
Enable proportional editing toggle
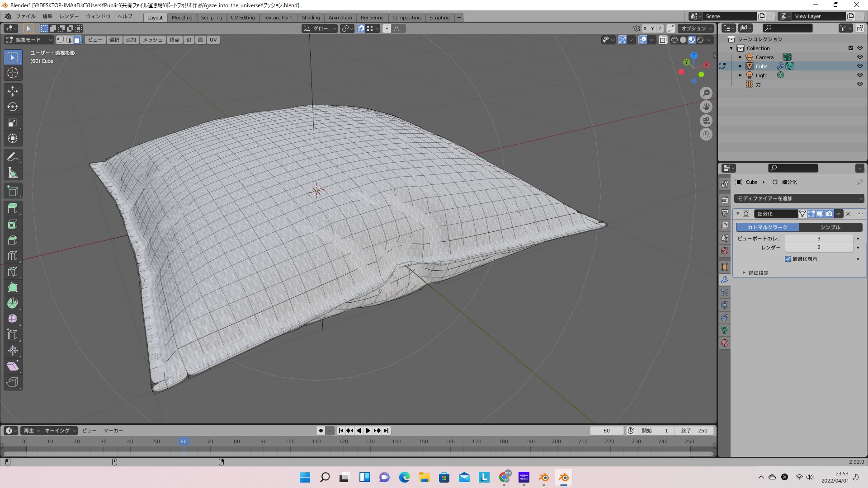pos(387,28)
